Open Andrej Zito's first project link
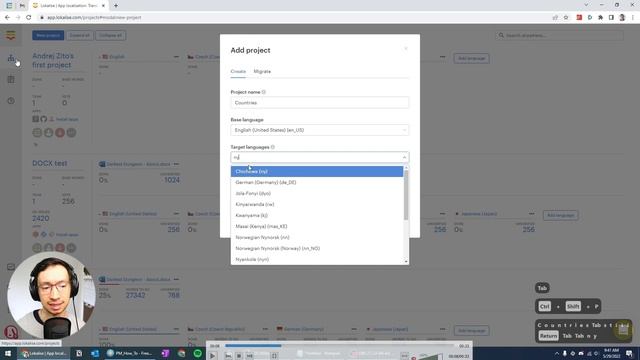The height and width of the screenshot is (360, 640). [53, 60]
